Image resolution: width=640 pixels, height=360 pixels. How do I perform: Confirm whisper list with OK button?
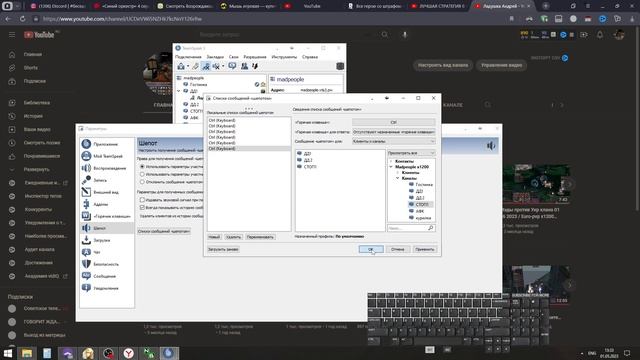[371, 249]
